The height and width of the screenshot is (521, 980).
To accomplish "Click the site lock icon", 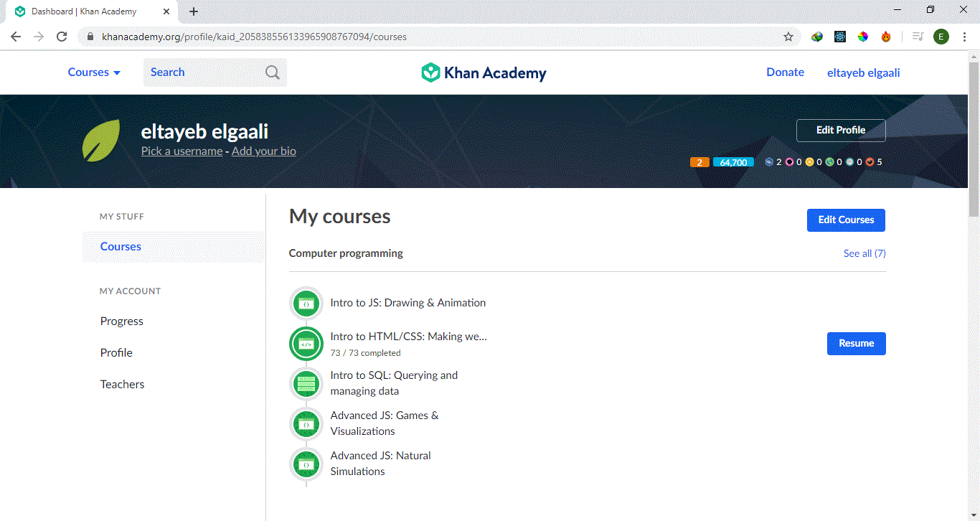I will coord(90,37).
